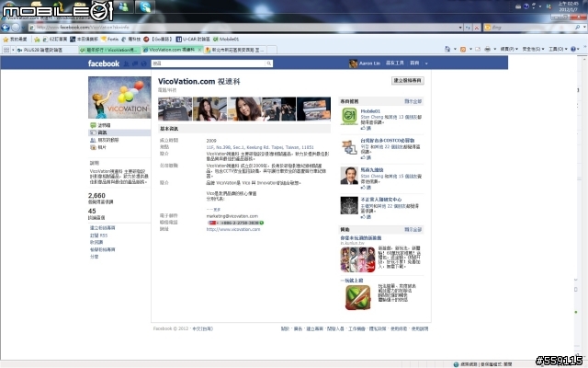Open the Safety (S) menu dropdown
588x368 pixels.
pyautogui.click(x=534, y=49)
